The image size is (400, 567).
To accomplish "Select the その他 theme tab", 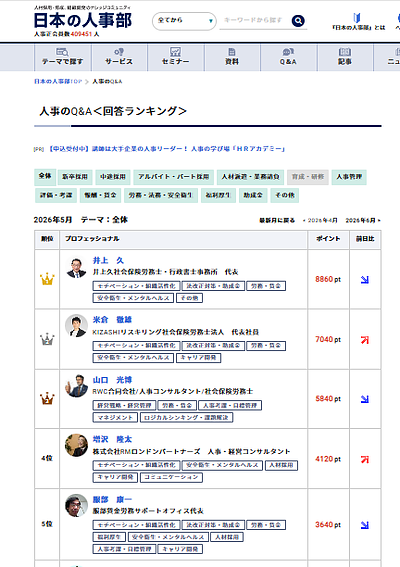I will pyautogui.click(x=285, y=195).
